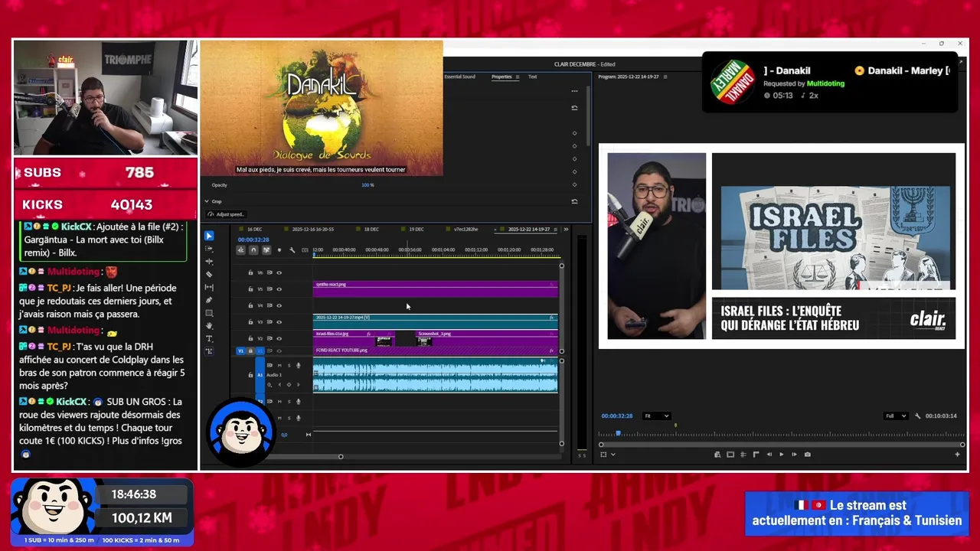The height and width of the screenshot is (551, 980).
Task: Click the timeline nest-sequence insert icon
Action: pos(240,250)
